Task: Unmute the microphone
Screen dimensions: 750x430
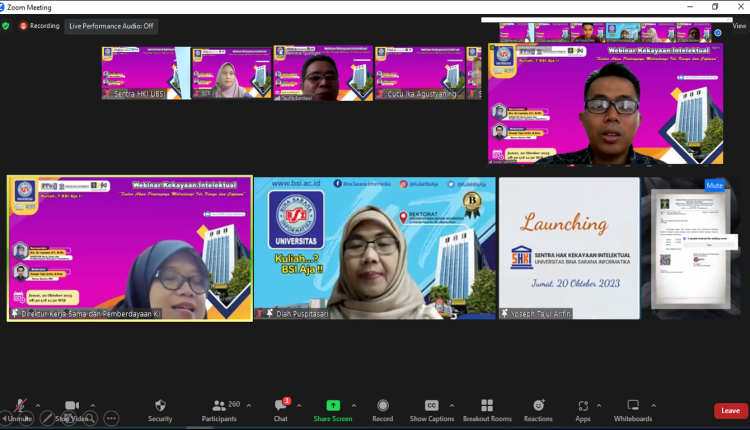Action: point(20,411)
